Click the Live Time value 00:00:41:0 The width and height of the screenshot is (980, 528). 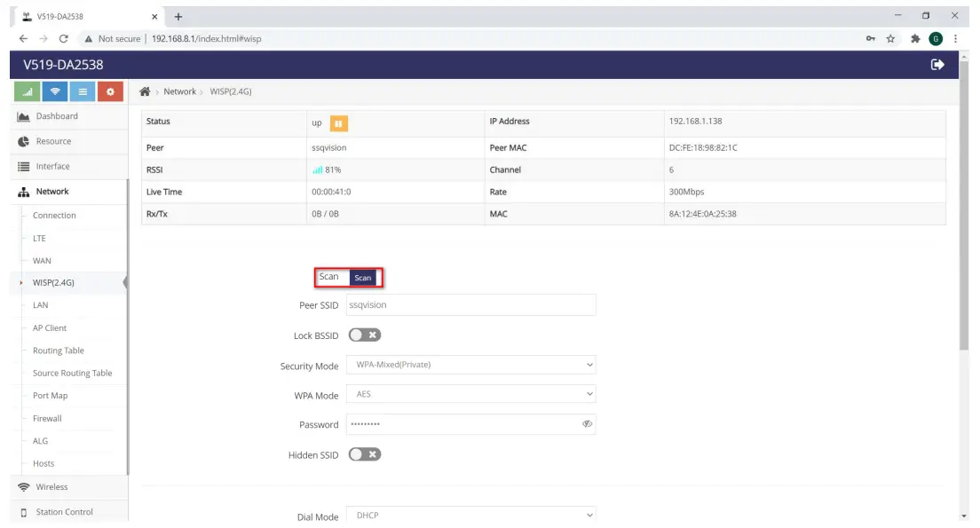331,193
